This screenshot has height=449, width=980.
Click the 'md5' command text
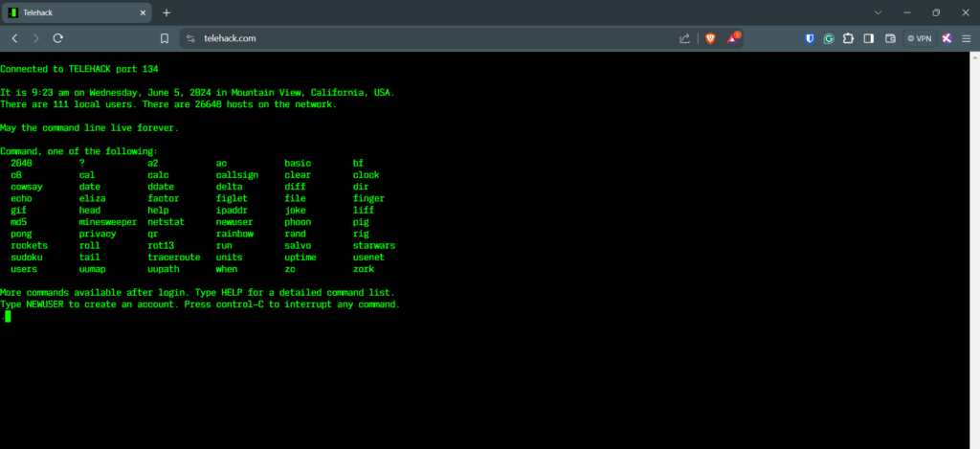(19, 222)
